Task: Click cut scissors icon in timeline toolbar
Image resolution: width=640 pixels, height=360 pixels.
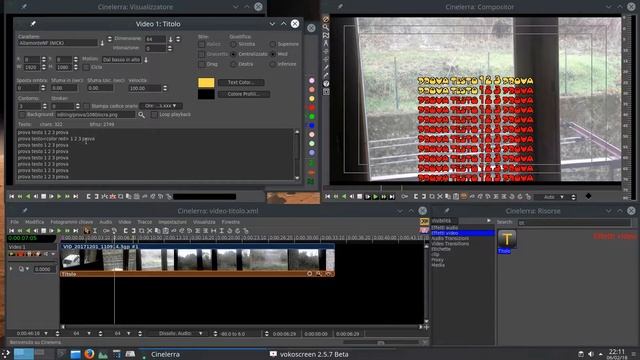Action: pyautogui.click(x=149, y=231)
